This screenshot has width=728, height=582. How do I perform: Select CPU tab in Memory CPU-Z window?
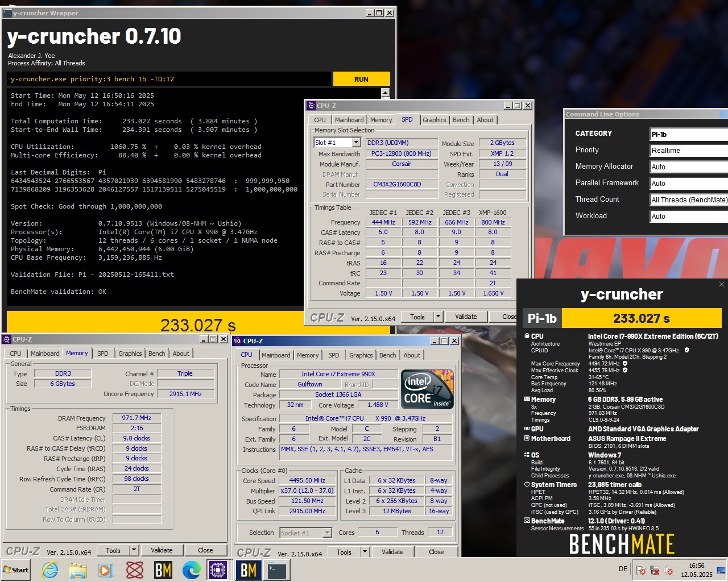[16, 354]
